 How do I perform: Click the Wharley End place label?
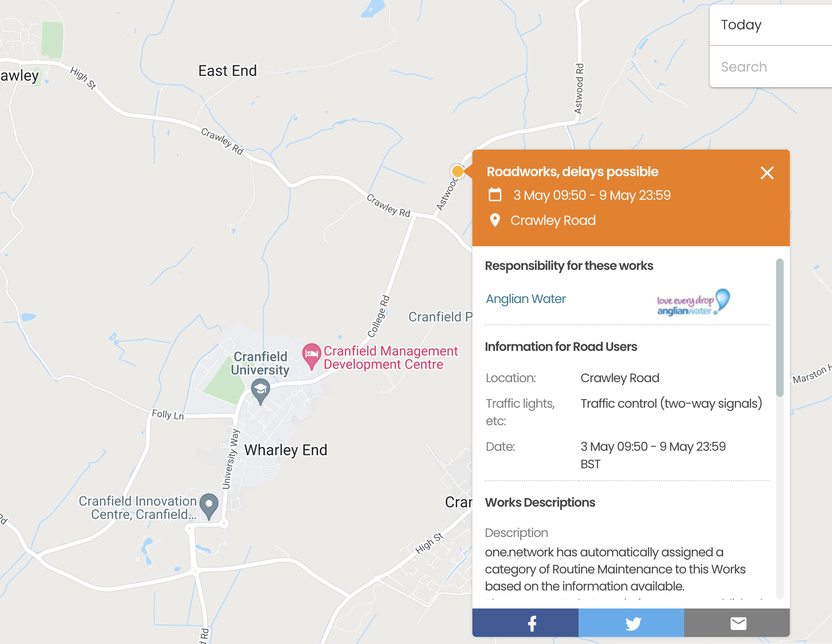tap(286, 450)
